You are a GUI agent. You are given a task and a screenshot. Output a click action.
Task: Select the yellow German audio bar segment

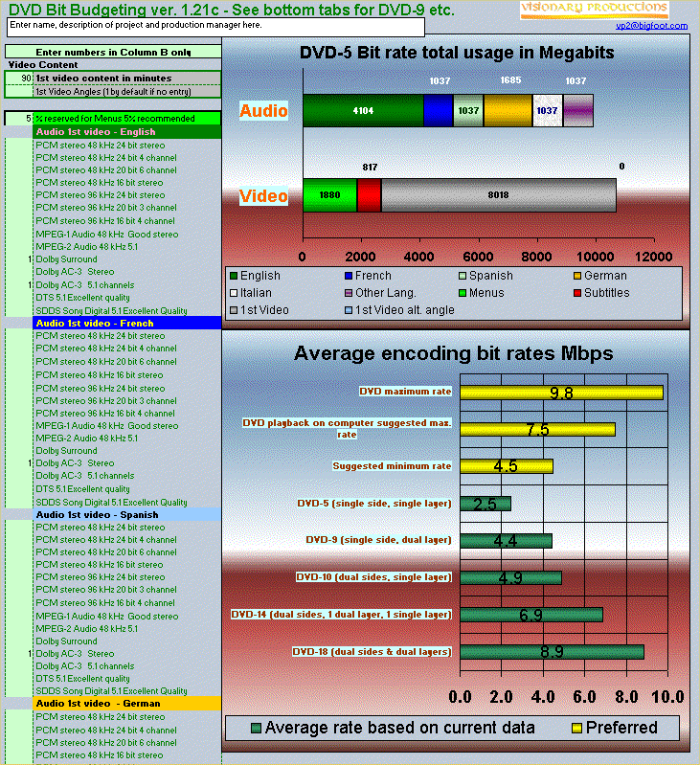click(508, 111)
